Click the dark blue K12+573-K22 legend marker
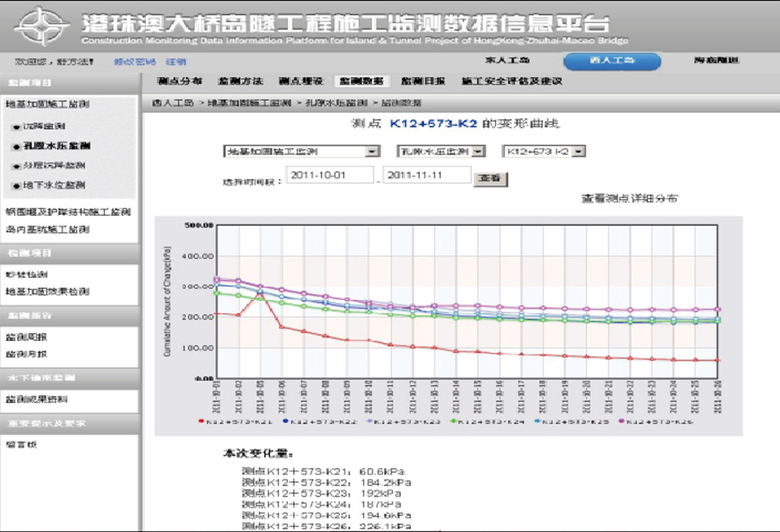The width and height of the screenshot is (780, 532). tap(286, 421)
